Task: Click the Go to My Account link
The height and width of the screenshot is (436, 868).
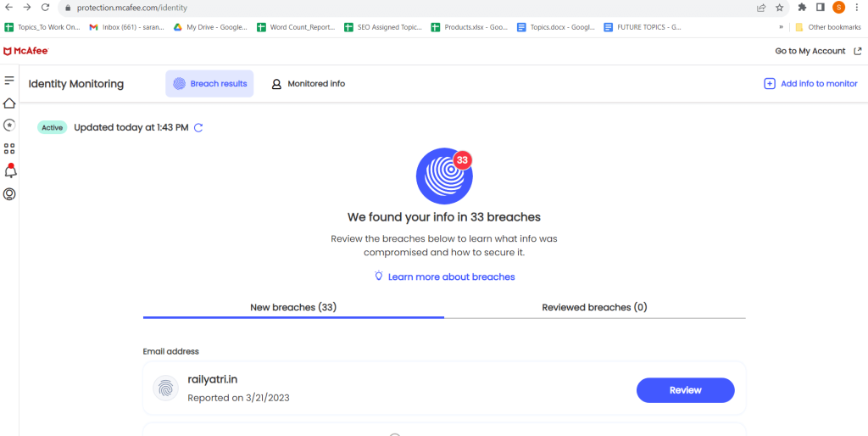Action: click(810, 51)
